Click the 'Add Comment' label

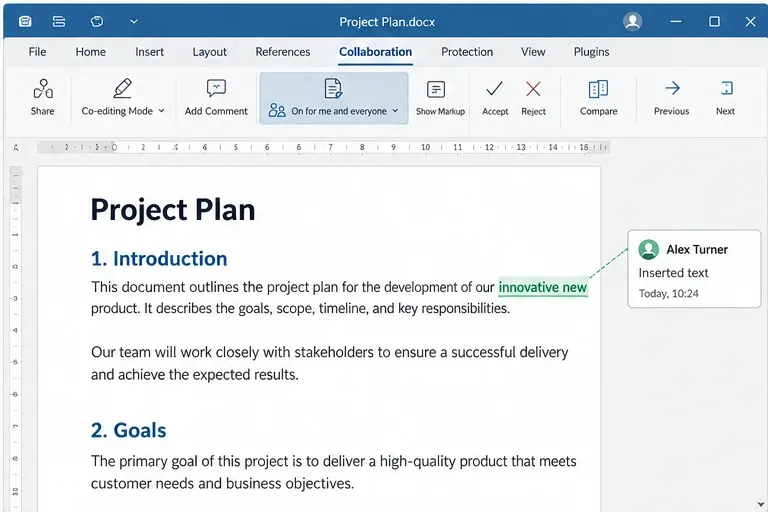[x=216, y=111]
